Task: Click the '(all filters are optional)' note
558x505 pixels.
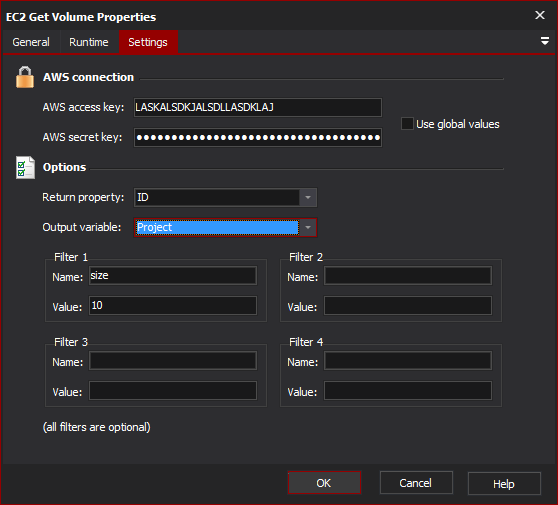Action: (x=96, y=427)
